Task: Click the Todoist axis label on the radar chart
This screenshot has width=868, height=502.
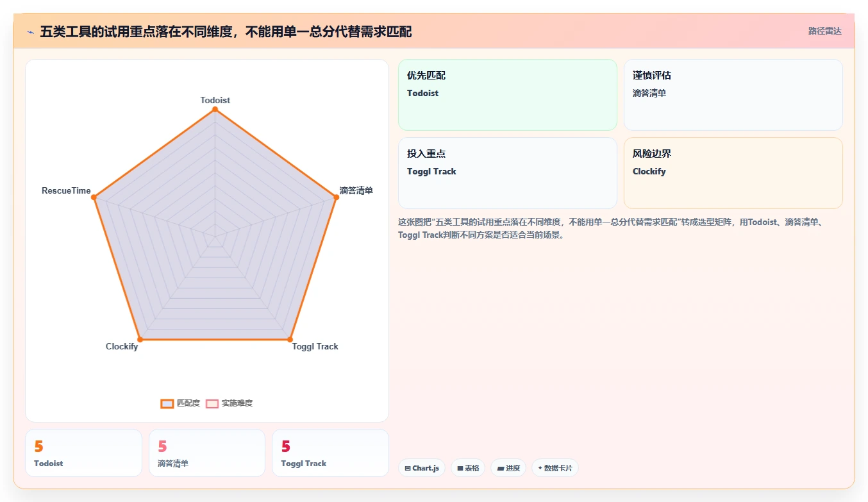Action: 215,100
